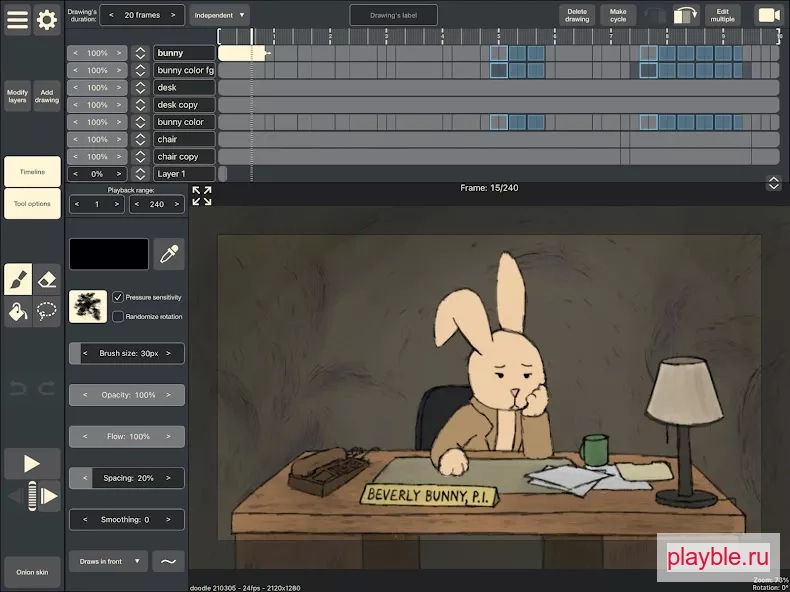The image size is (790, 592).
Task: Select the chair copy layer name
Action: pos(184,157)
